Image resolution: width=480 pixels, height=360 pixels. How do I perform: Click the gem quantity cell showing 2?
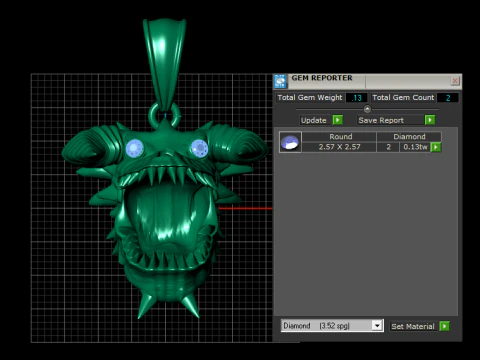[x=388, y=147]
